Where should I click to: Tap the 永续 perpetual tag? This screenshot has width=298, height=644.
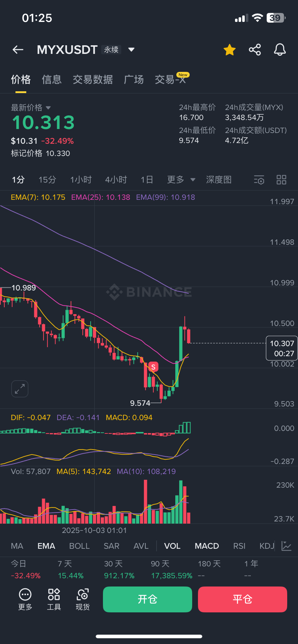(111, 50)
